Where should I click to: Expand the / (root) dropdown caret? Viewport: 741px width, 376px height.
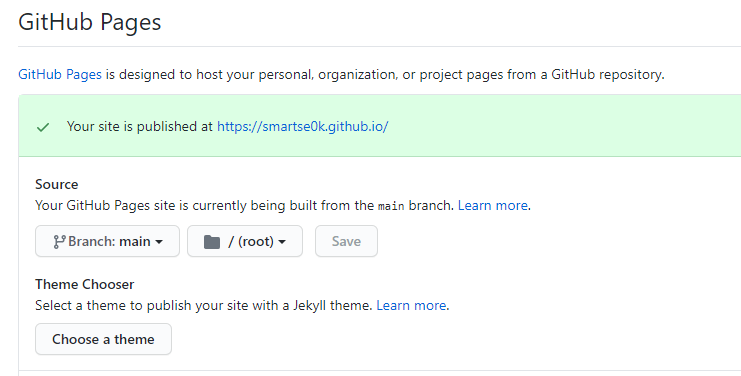[x=282, y=242]
